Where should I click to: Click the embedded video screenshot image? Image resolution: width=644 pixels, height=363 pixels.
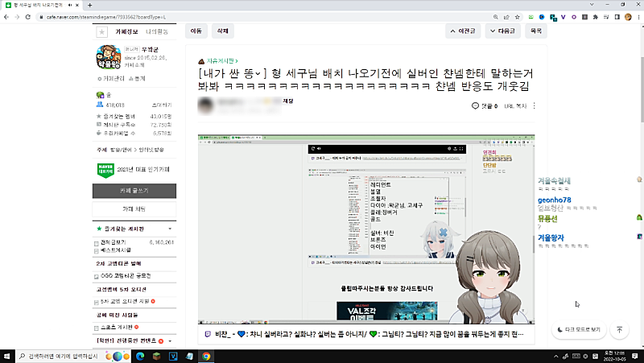[366, 229]
